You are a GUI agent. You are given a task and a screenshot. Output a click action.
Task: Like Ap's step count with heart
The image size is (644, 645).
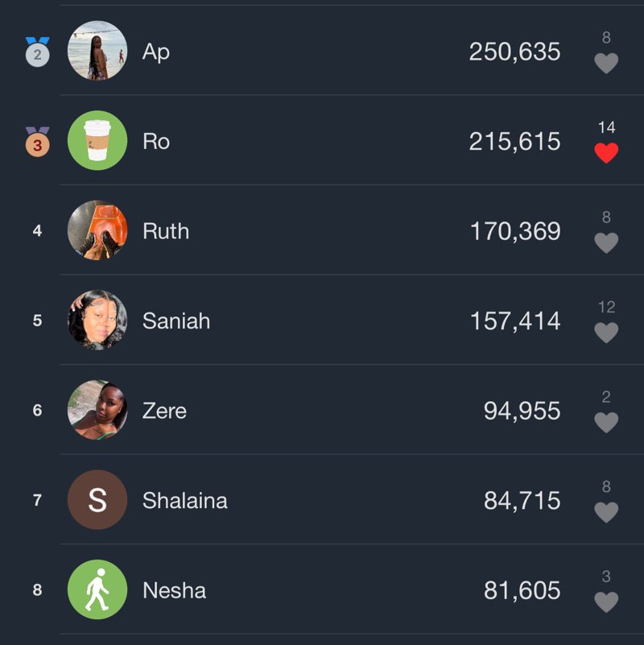click(606, 63)
